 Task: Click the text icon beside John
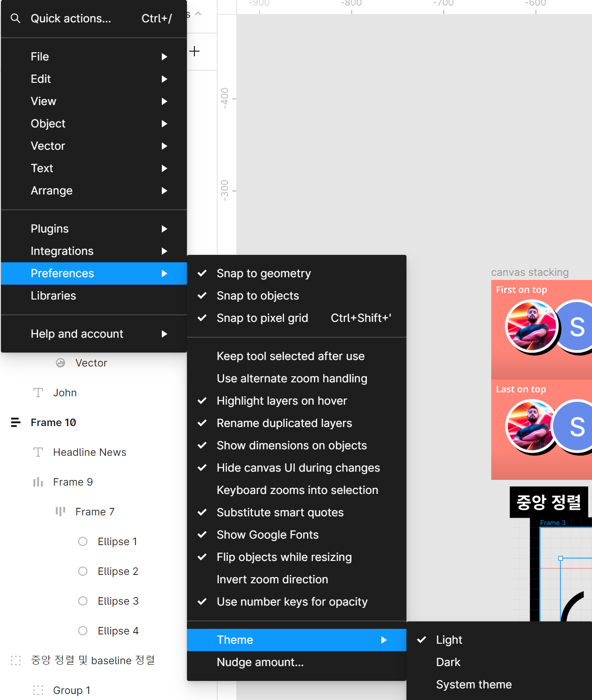pos(38,393)
